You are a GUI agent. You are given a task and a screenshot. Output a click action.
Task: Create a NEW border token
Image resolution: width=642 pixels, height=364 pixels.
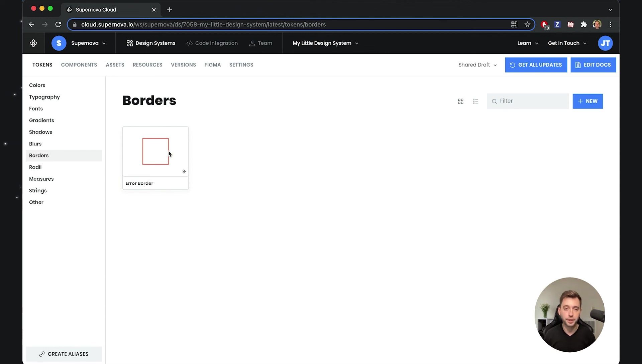pyautogui.click(x=587, y=101)
